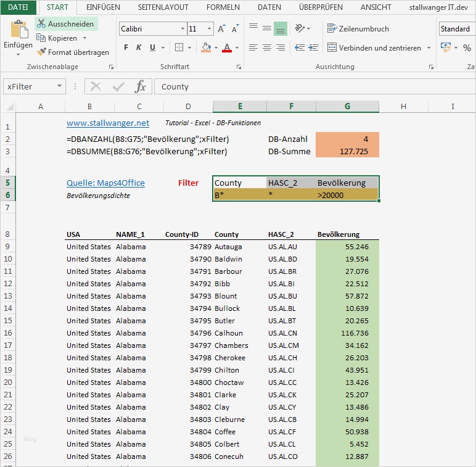Open the xFilter name box dropdown
The width and height of the screenshot is (476, 467).
coord(59,86)
